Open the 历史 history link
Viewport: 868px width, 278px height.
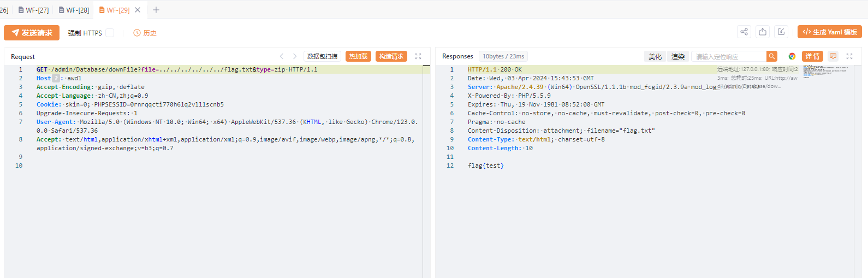pyautogui.click(x=145, y=33)
